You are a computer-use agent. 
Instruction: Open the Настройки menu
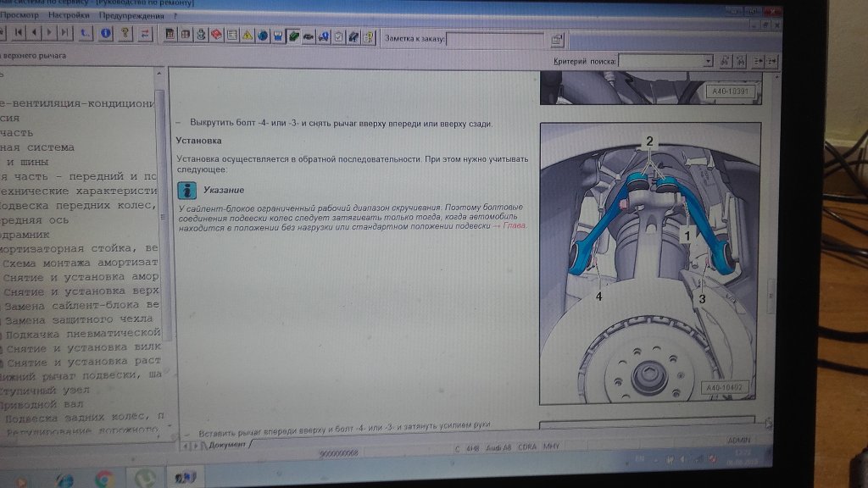pyautogui.click(x=70, y=16)
